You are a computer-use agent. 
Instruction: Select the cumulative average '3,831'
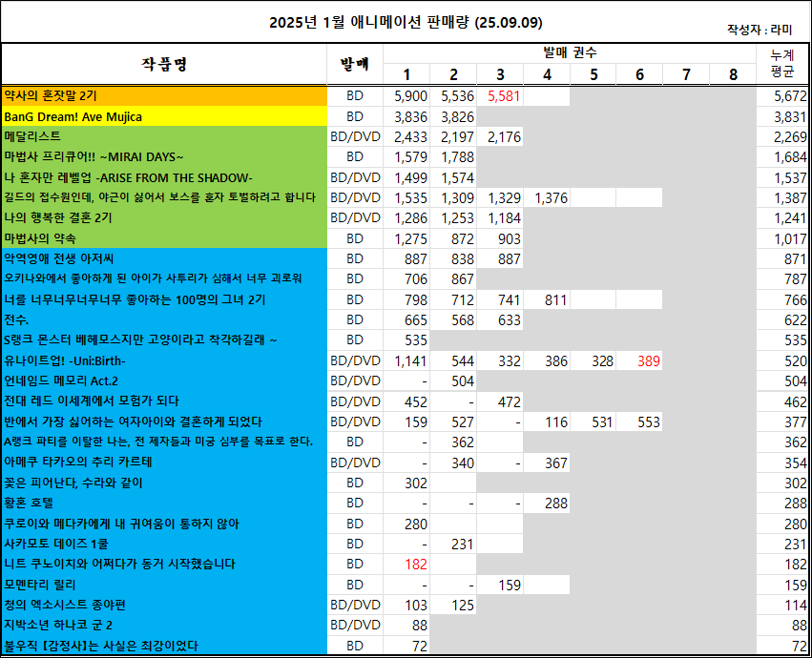[790, 117]
